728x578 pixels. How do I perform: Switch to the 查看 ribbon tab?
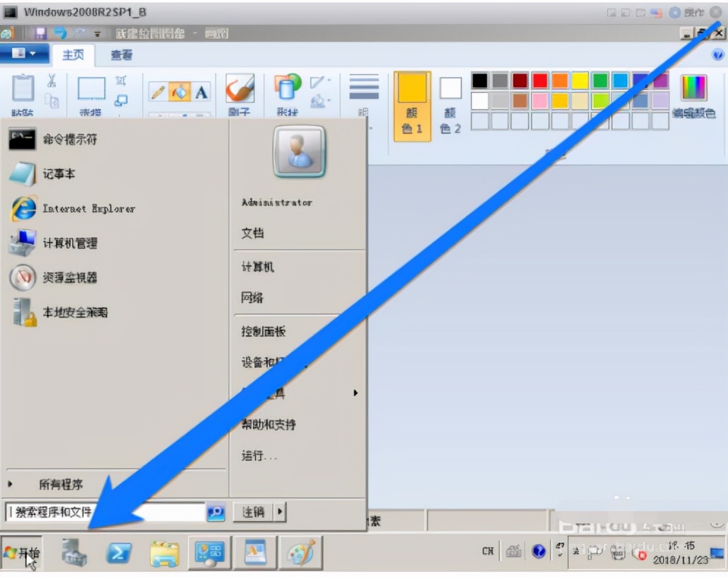tap(121, 55)
